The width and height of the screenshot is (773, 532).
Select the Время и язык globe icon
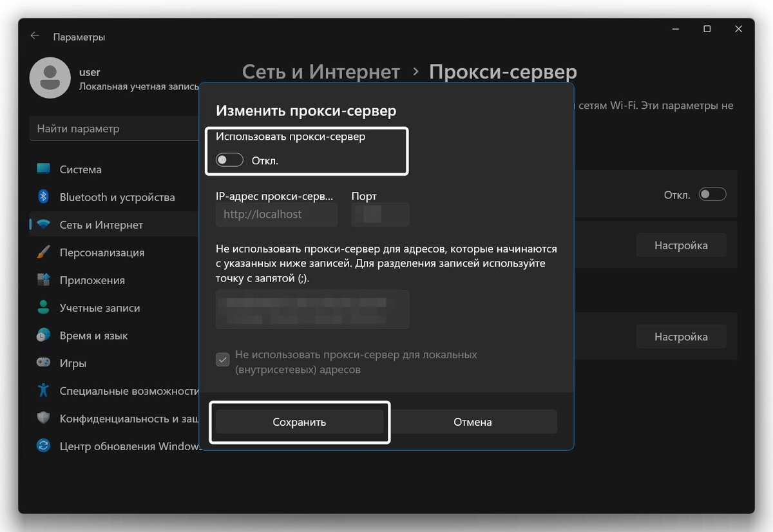[43, 335]
